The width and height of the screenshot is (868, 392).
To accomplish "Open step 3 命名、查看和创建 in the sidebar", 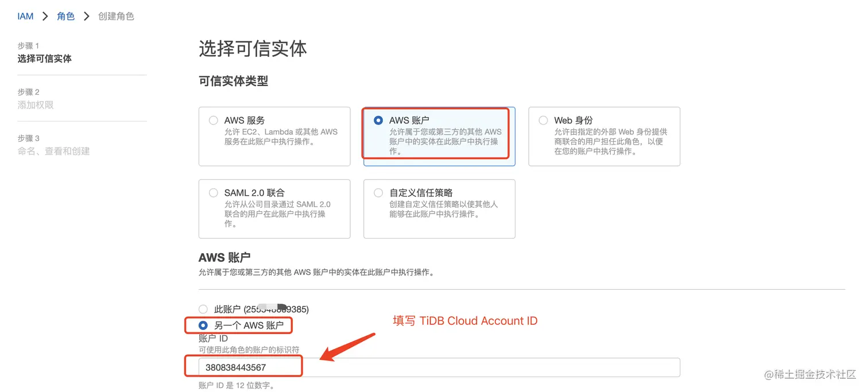I will tap(54, 152).
